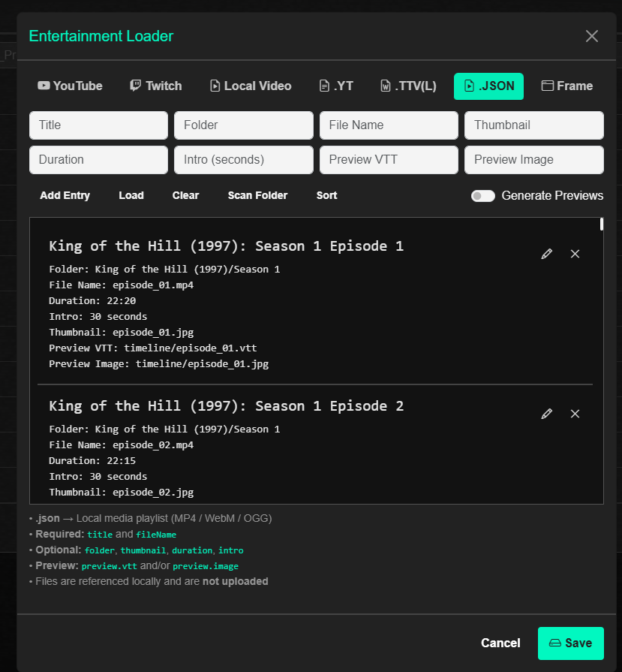Click pencil icon for Episode 2 entry
The image size is (622, 672).
pos(546,414)
